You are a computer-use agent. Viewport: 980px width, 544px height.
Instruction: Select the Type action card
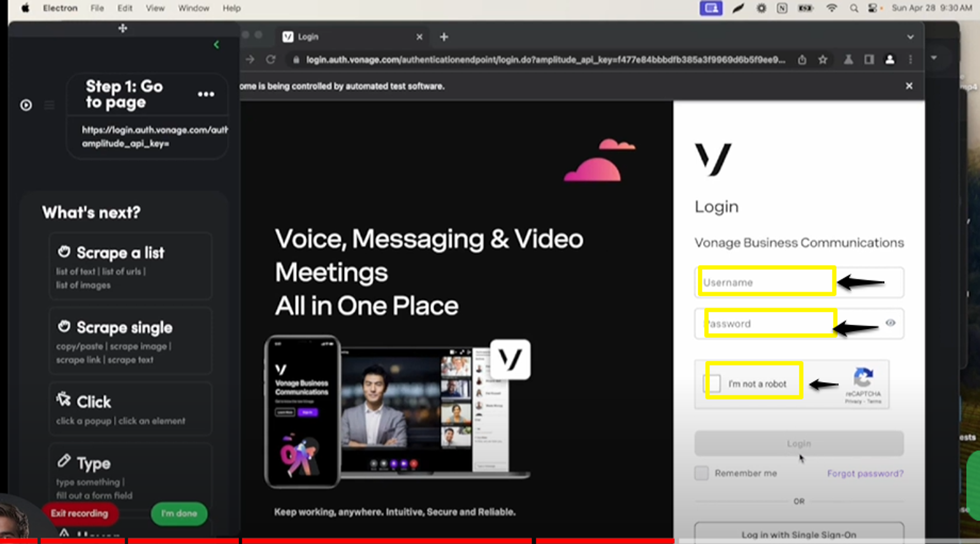[x=130, y=474]
